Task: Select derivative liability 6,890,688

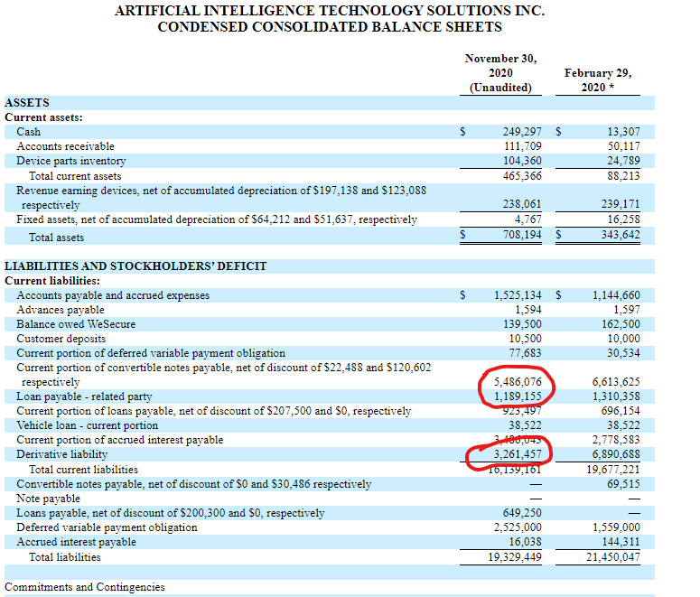Action: click(x=616, y=454)
